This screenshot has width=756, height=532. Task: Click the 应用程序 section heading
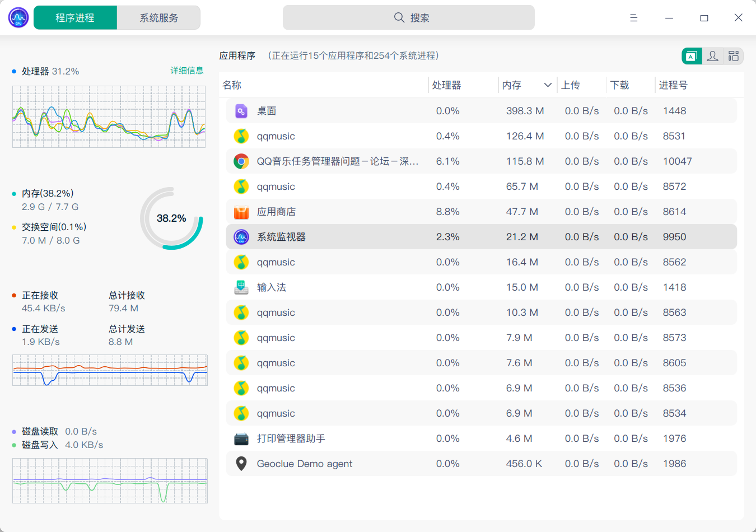coord(237,55)
